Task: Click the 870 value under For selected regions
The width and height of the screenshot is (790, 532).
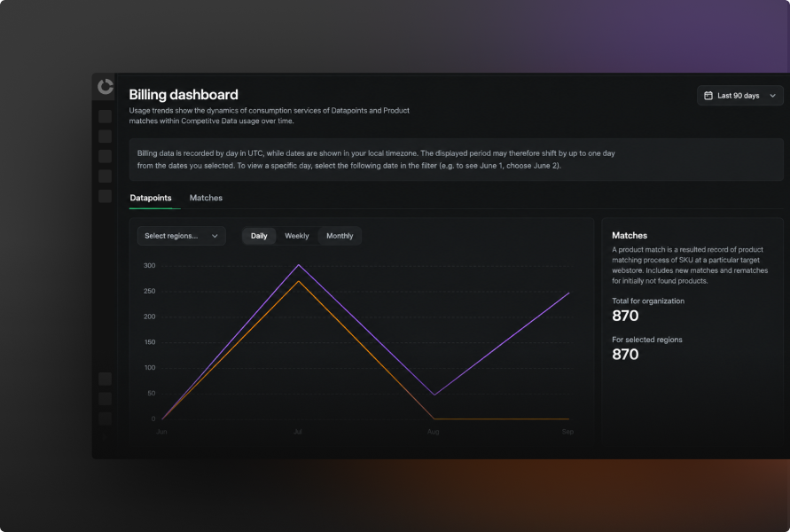Action: [625, 354]
